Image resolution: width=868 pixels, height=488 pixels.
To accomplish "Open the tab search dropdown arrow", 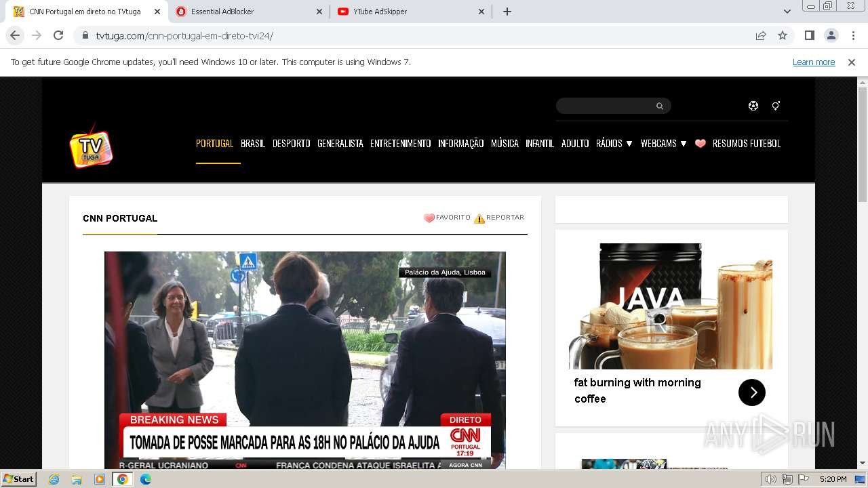I will point(787,12).
